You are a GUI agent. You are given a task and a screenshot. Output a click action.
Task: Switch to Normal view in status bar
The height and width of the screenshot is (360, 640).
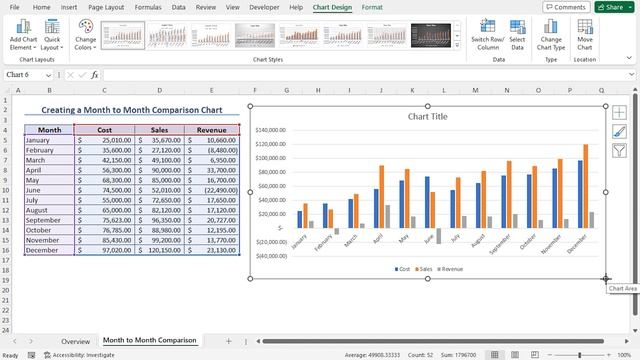click(x=495, y=355)
